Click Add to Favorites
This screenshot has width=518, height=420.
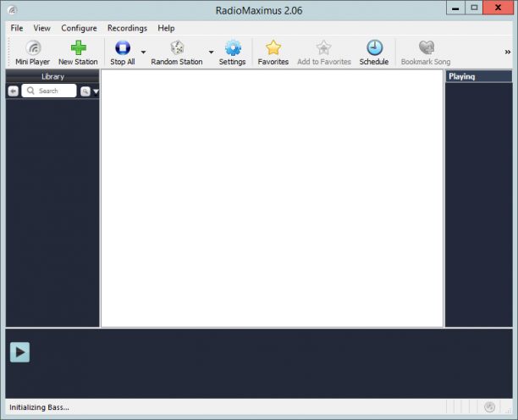pos(323,52)
